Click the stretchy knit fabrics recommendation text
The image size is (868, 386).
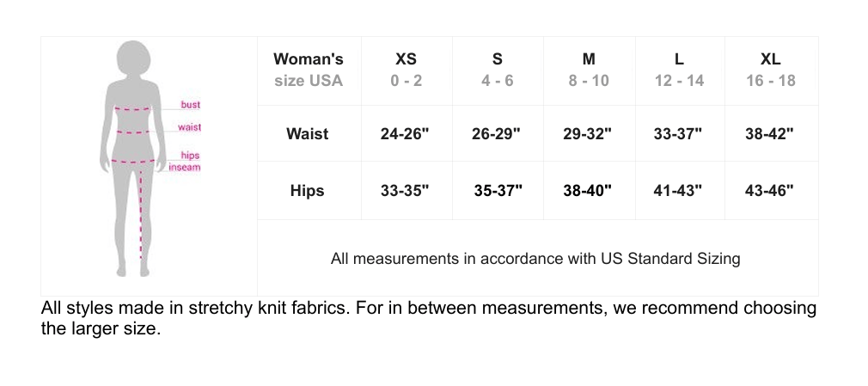coord(428,318)
